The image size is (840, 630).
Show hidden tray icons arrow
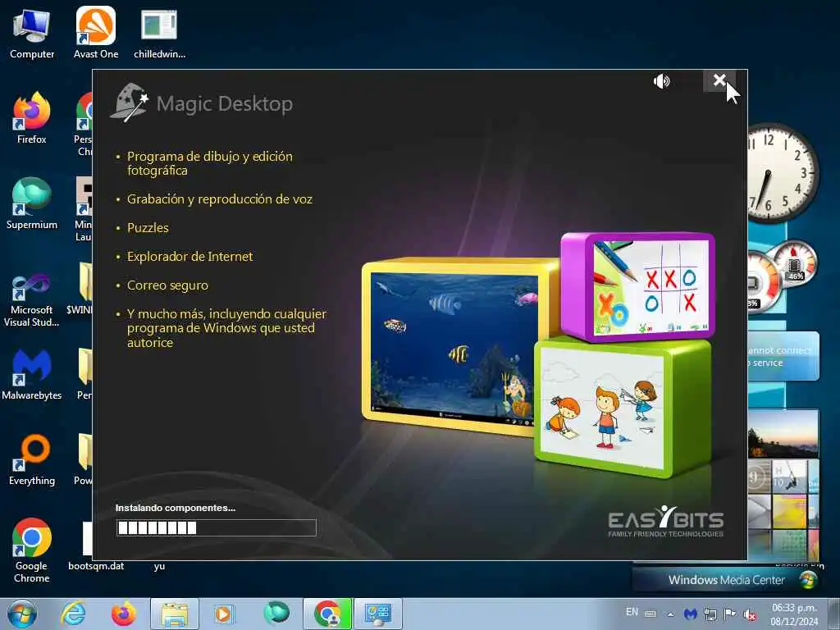(671, 614)
